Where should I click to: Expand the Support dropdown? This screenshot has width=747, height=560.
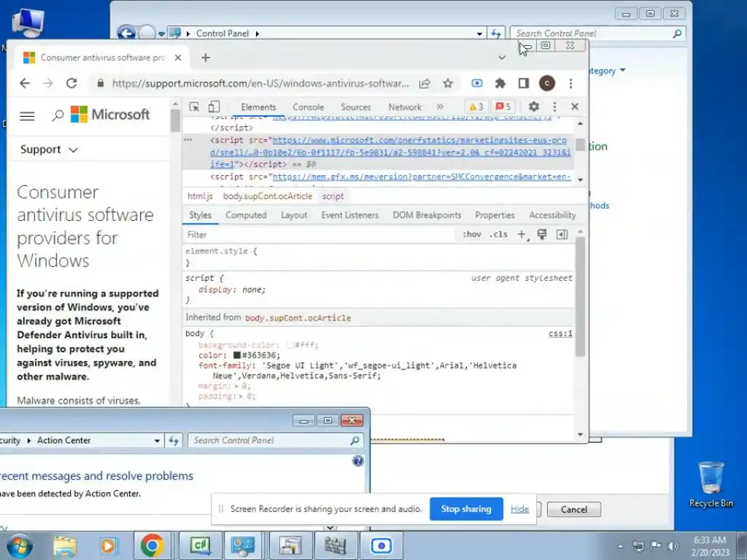49,149
